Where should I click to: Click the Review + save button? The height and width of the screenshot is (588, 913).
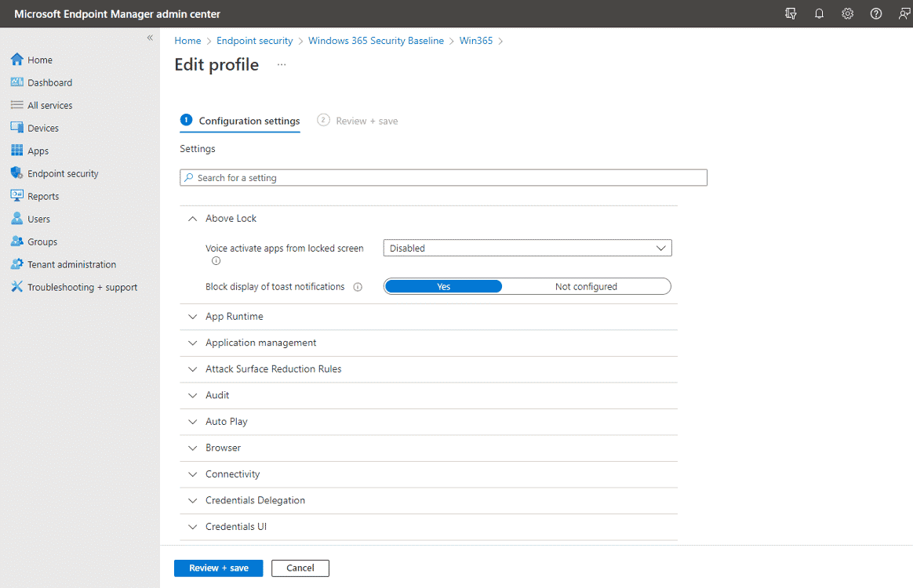(x=218, y=568)
